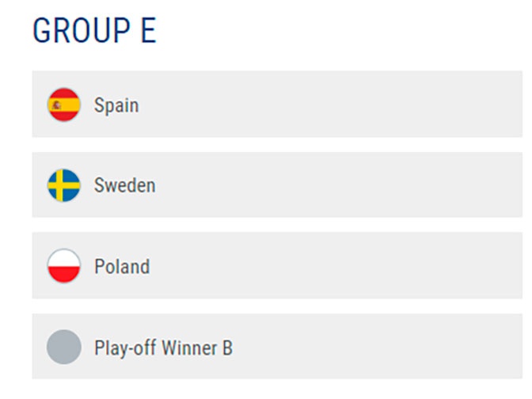Click the coat of arms on Spain's flag
Image resolution: width=532 pixels, height=399 pixels.
[x=57, y=105]
